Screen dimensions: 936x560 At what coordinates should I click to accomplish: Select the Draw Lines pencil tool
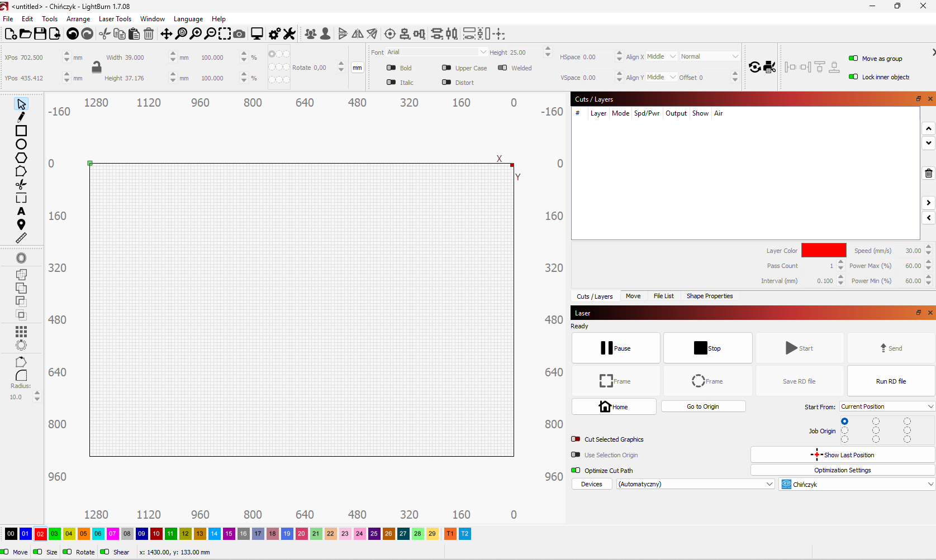tap(21, 117)
